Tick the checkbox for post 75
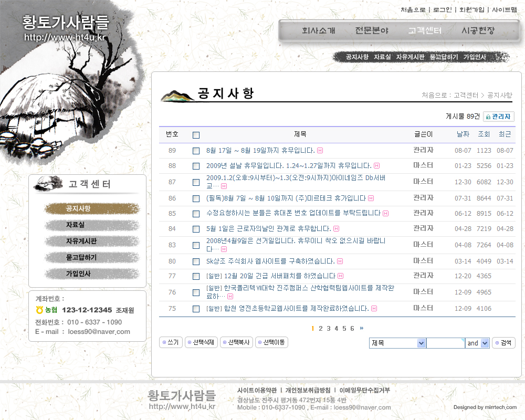The image size is (525, 420). pos(196,309)
